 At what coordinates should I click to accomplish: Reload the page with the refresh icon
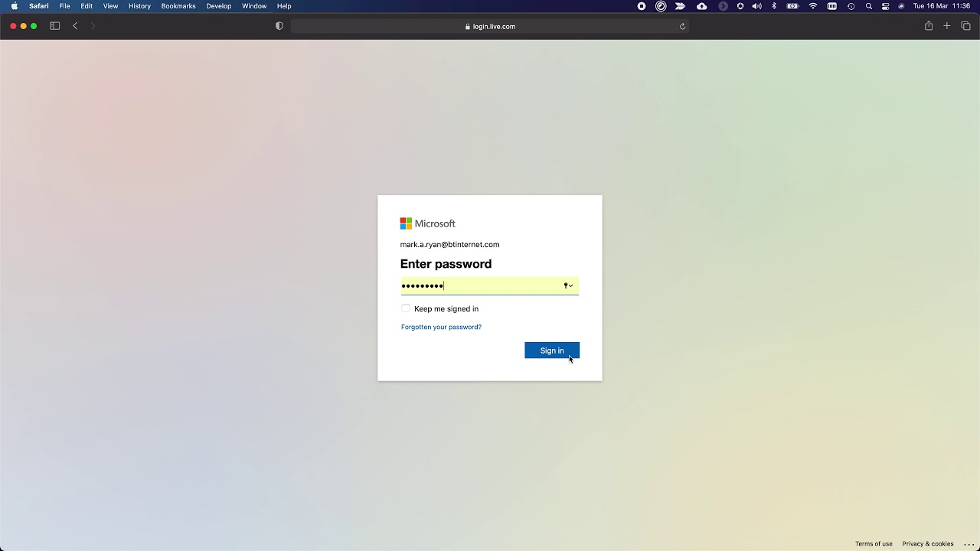(x=682, y=26)
